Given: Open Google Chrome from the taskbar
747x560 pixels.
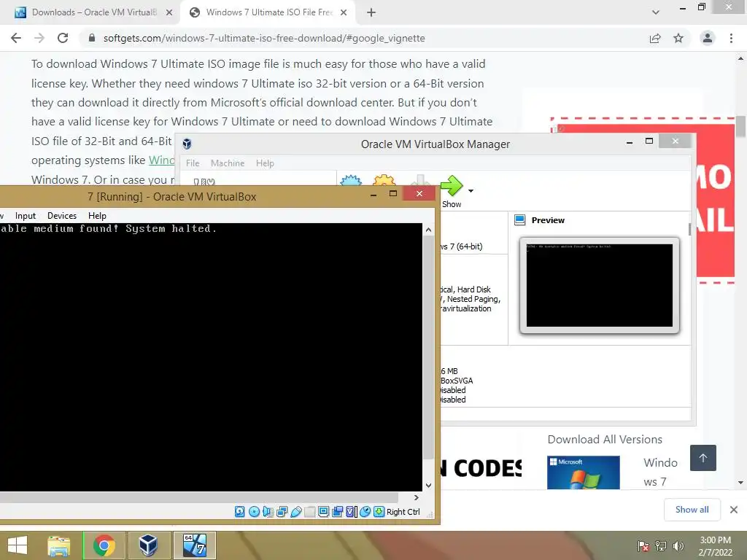Looking at the screenshot, I should pyautogui.click(x=104, y=545).
